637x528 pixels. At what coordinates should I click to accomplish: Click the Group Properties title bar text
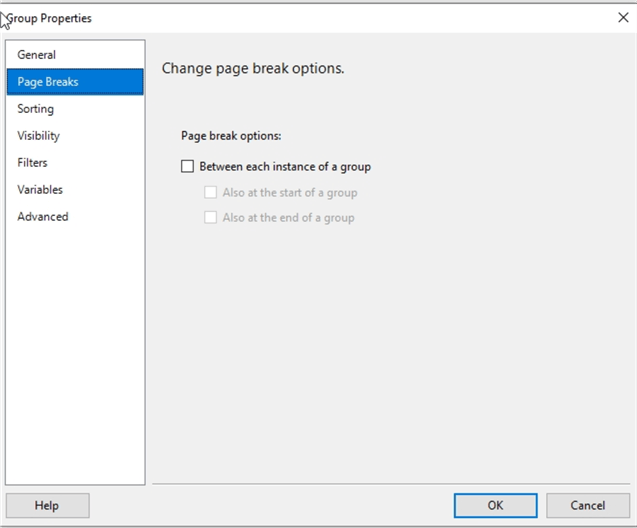click(49, 18)
